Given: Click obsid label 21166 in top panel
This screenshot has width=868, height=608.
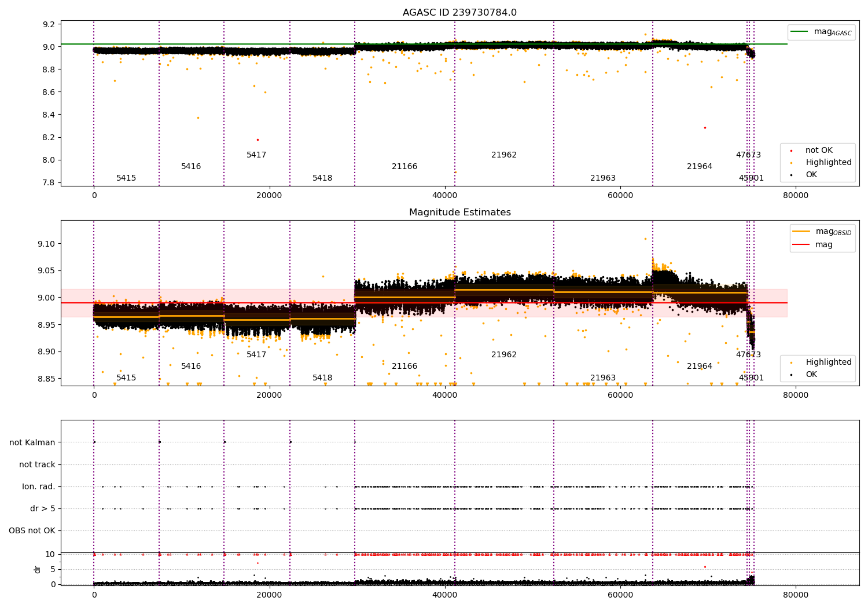Looking at the screenshot, I should pyautogui.click(x=404, y=167).
